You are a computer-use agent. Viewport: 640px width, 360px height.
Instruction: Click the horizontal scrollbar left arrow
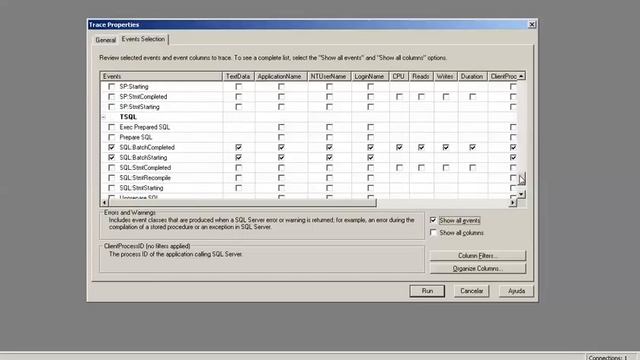pos(104,202)
